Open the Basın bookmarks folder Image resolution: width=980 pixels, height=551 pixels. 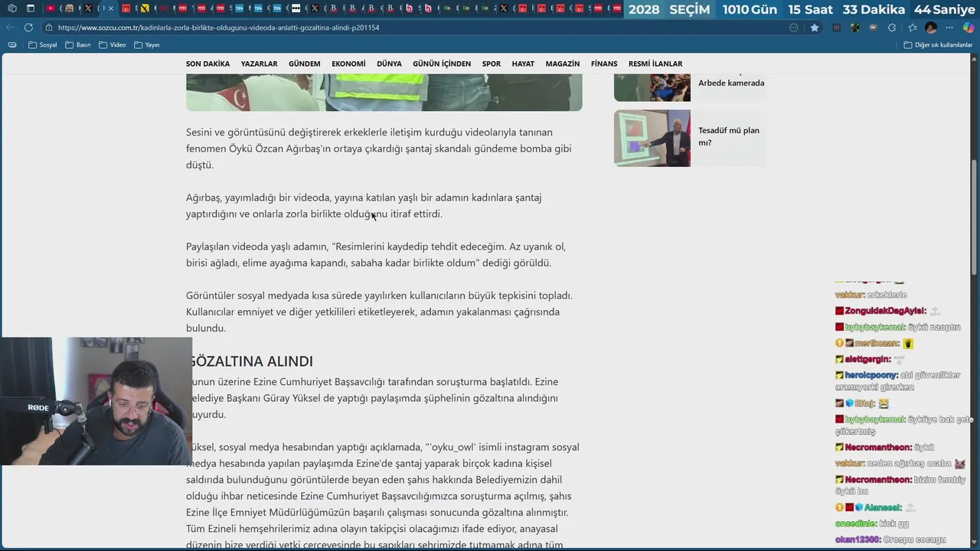(78, 45)
